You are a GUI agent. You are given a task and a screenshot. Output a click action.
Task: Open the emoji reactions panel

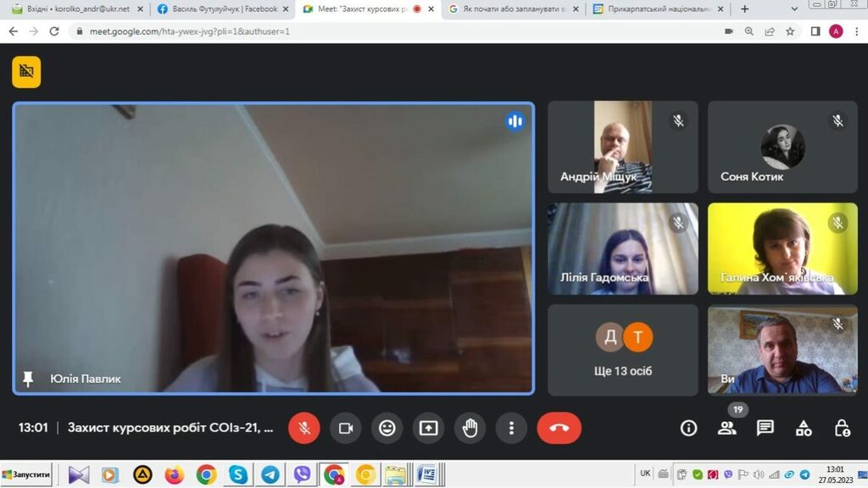point(387,428)
